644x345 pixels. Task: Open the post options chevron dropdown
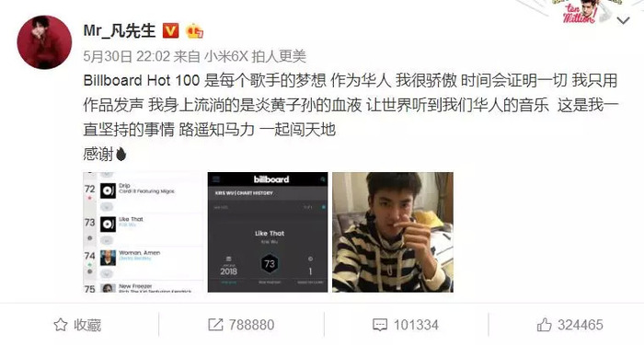click(623, 20)
